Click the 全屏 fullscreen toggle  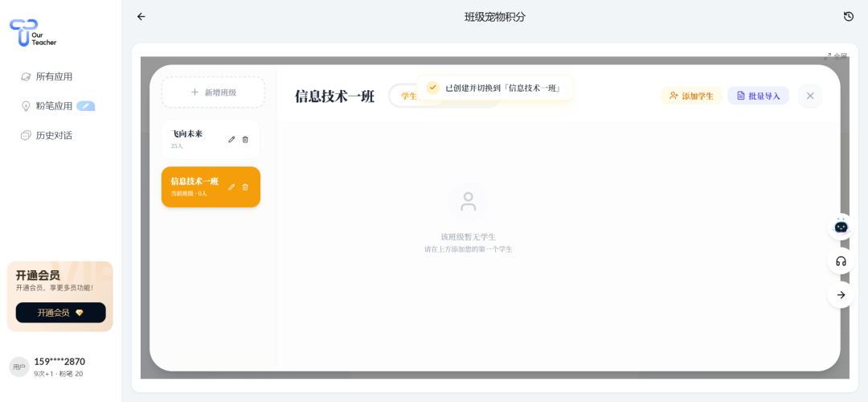836,56
